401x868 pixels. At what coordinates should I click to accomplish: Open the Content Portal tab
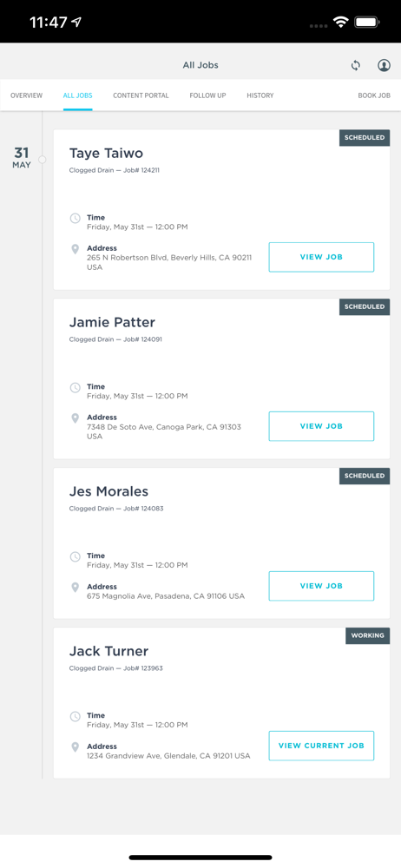(141, 95)
